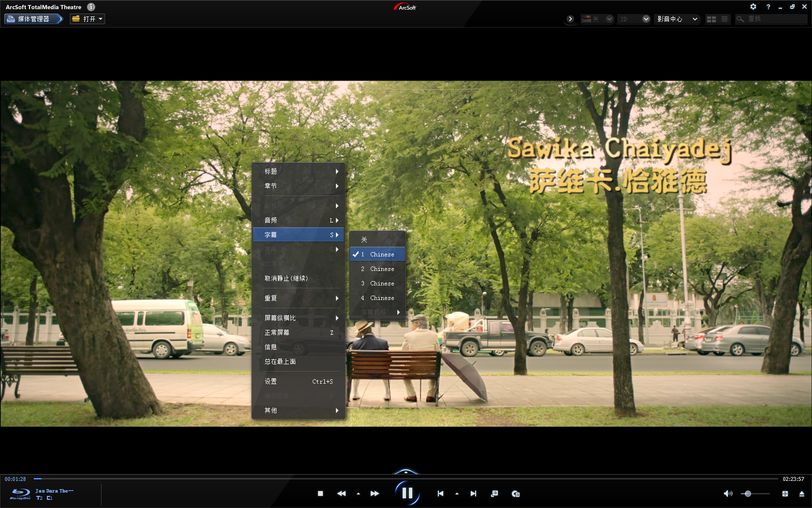Screen dimensions: 812x508
Task: Expand the 章节 submenu
Action: click(x=298, y=186)
